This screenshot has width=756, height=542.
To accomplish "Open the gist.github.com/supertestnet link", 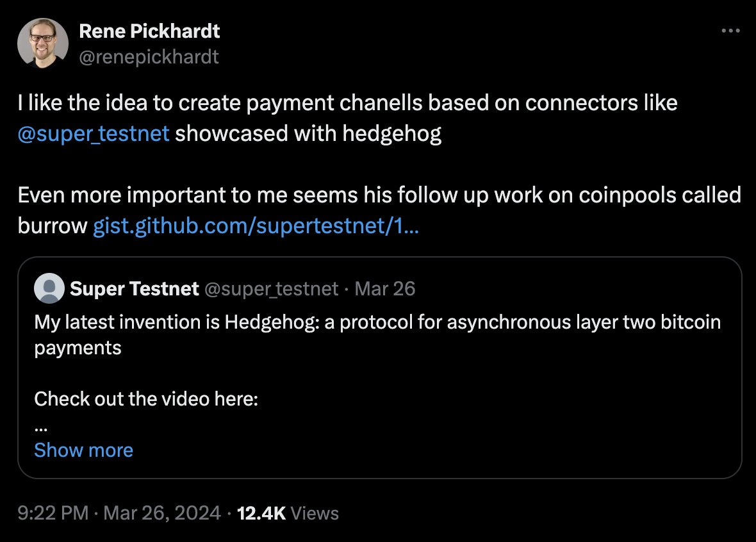I will (256, 226).
